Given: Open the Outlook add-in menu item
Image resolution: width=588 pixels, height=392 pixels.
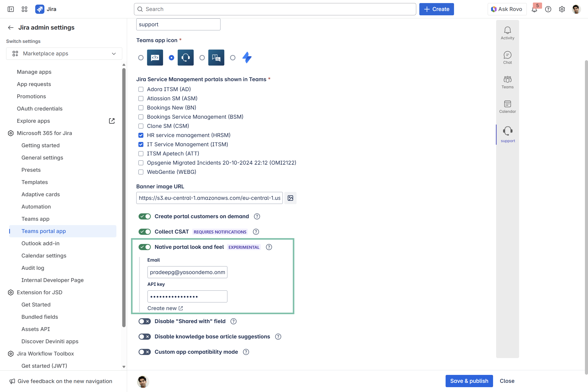Looking at the screenshot, I should click(x=40, y=243).
